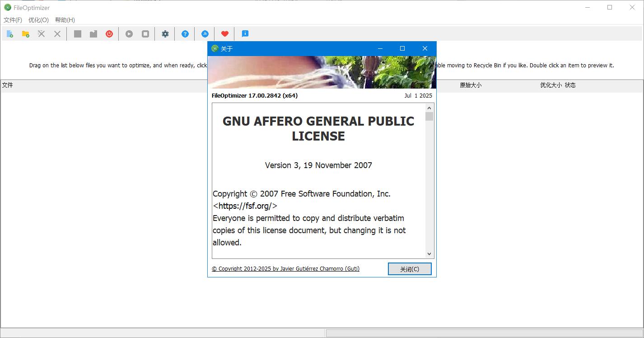644x338 pixels.
Task: Click the https://fsf.org/ link in license text
Action: (x=245, y=206)
